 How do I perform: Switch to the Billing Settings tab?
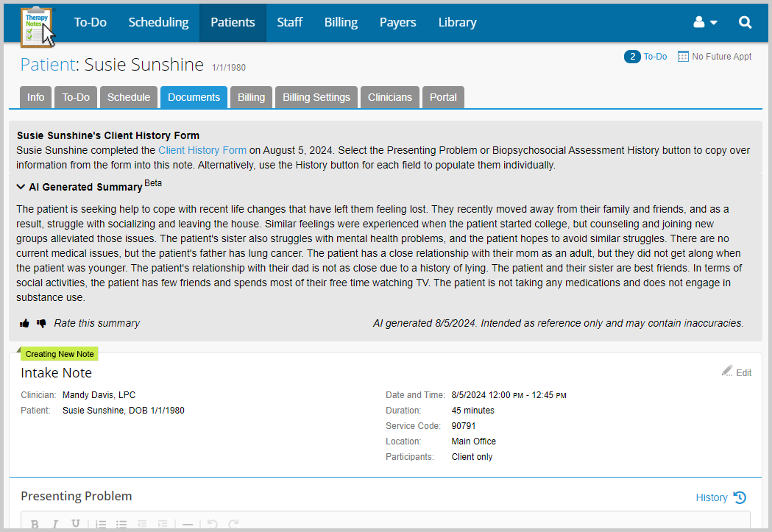coord(316,96)
